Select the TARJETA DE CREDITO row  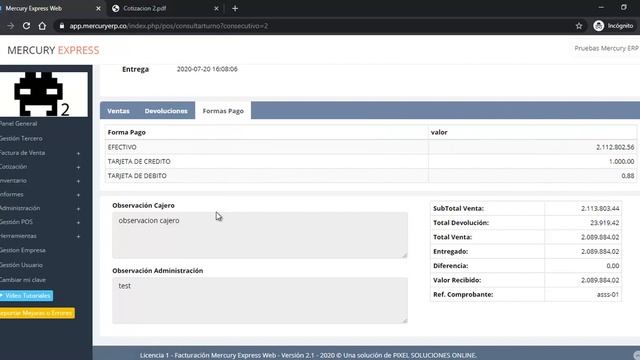370,161
